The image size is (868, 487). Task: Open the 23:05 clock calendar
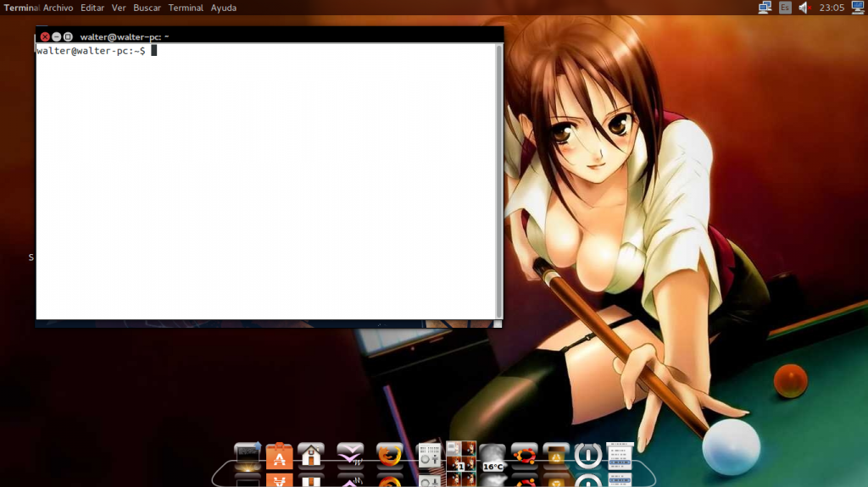tap(832, 8)
